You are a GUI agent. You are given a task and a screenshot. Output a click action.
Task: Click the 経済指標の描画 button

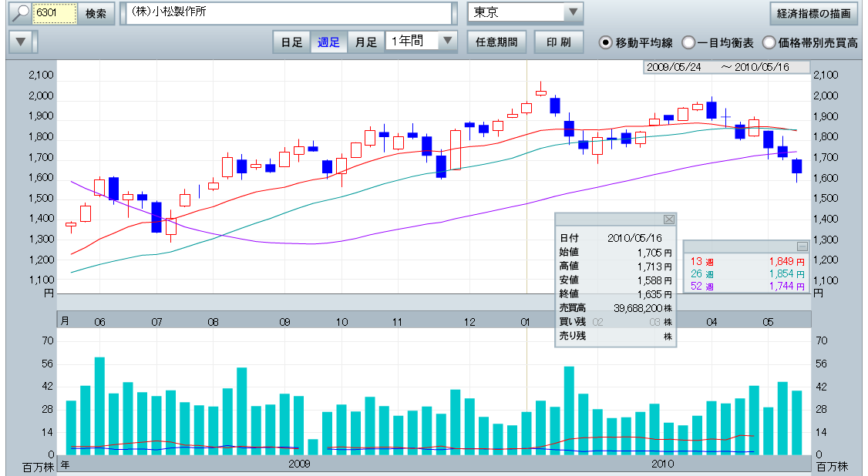click(814, 14)
